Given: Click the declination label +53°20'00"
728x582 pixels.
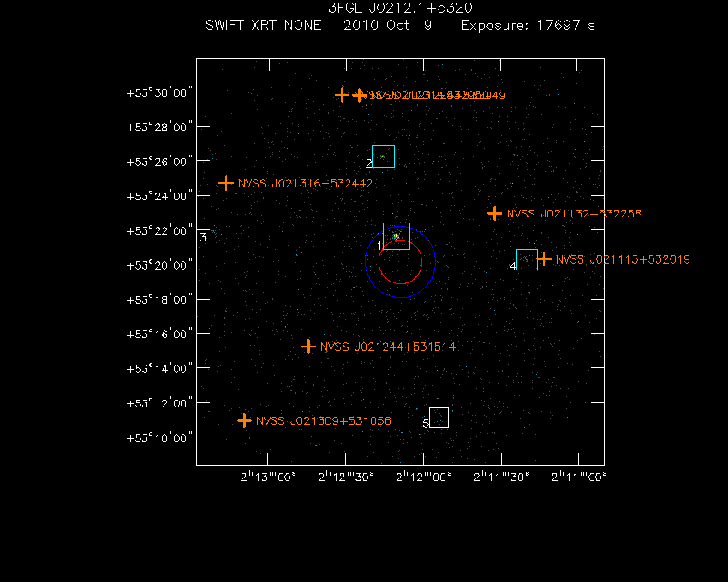Looking at the screenshot, I should (x=159, y=265).
